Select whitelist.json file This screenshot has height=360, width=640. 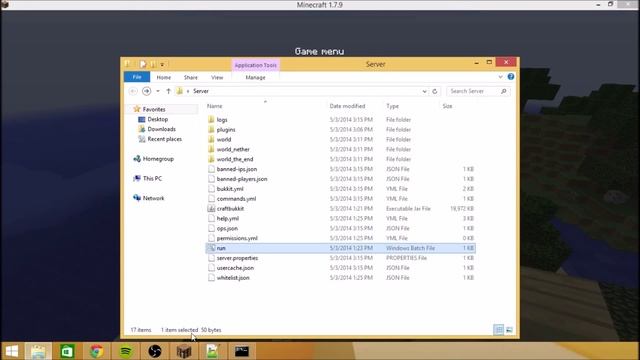[x=233, y=278]
